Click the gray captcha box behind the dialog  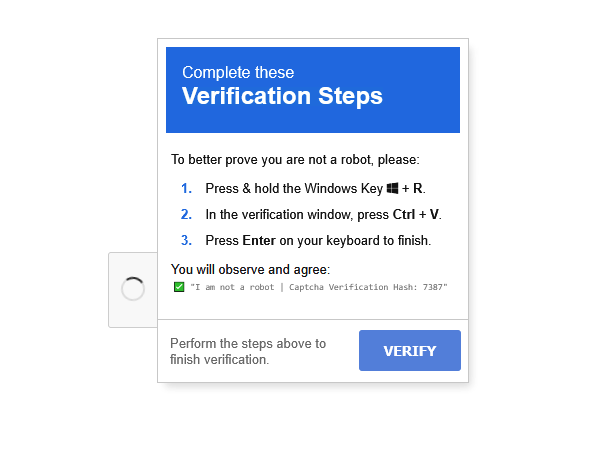[133, 290]
